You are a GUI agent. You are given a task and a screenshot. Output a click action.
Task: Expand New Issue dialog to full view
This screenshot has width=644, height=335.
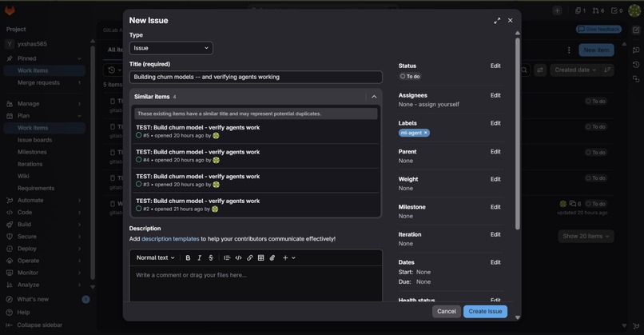pos(497,21)
